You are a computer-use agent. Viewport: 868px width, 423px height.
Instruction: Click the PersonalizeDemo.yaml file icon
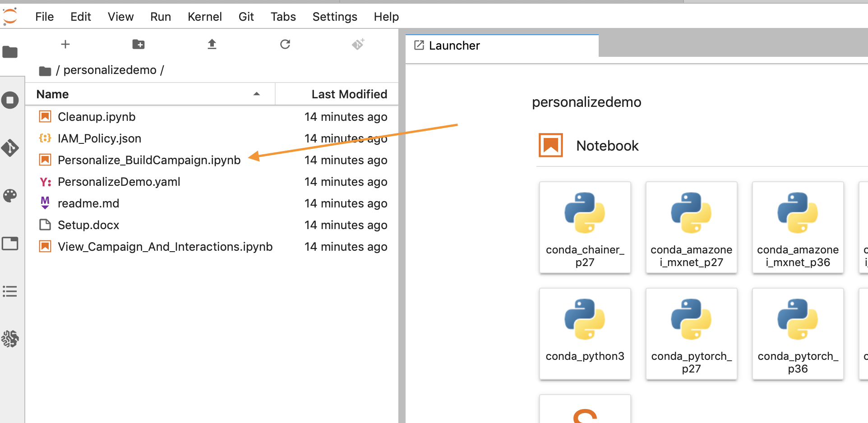point(45,182)
